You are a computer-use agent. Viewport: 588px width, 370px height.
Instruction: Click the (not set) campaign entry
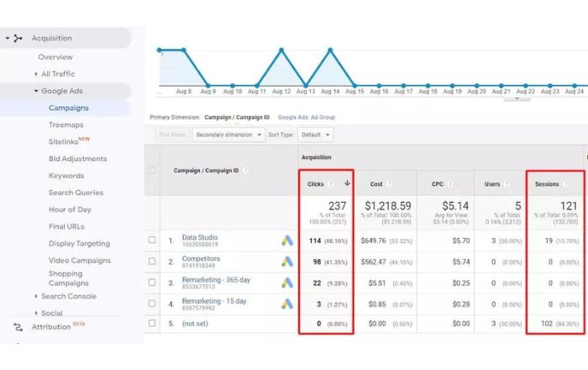[x=195, y=324]
